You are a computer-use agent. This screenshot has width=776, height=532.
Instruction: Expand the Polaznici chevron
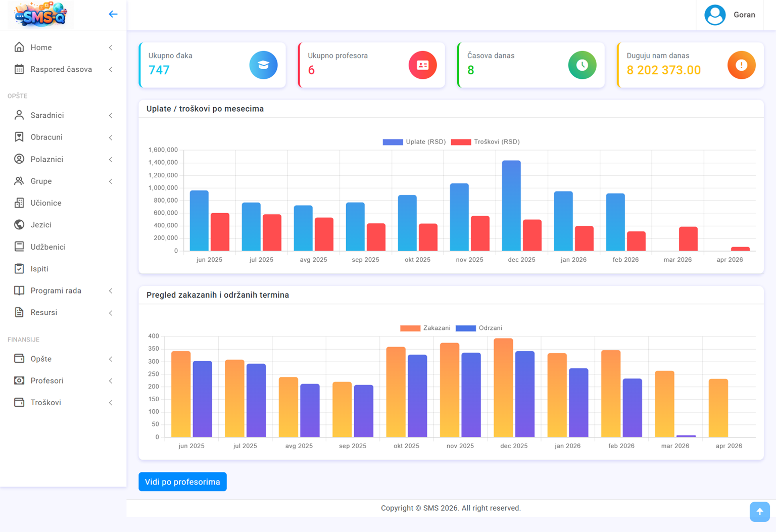coord(111,160)
